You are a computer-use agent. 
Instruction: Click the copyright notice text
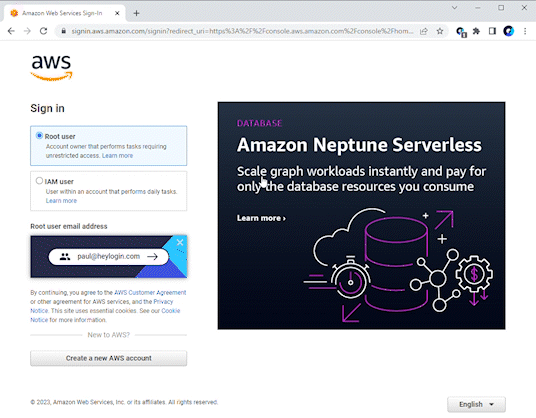point(124,402)
